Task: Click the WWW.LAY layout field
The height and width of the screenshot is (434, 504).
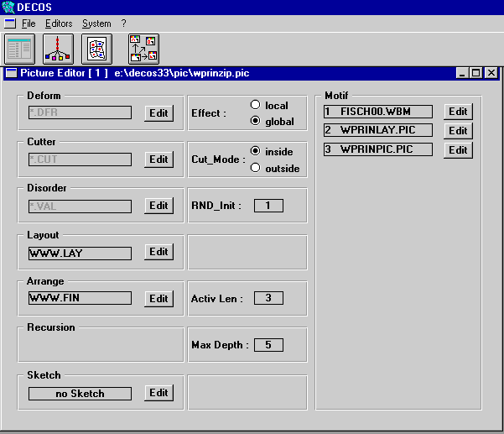Action: [x=80, y=254]
